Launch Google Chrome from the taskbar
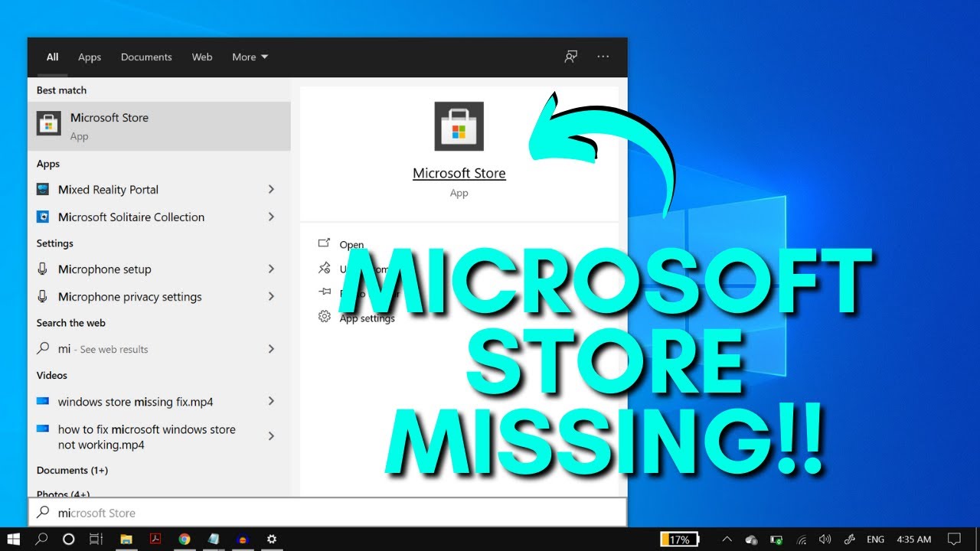Screen dimensions: 980x551 pyautogui.click(x=185, y=539)
